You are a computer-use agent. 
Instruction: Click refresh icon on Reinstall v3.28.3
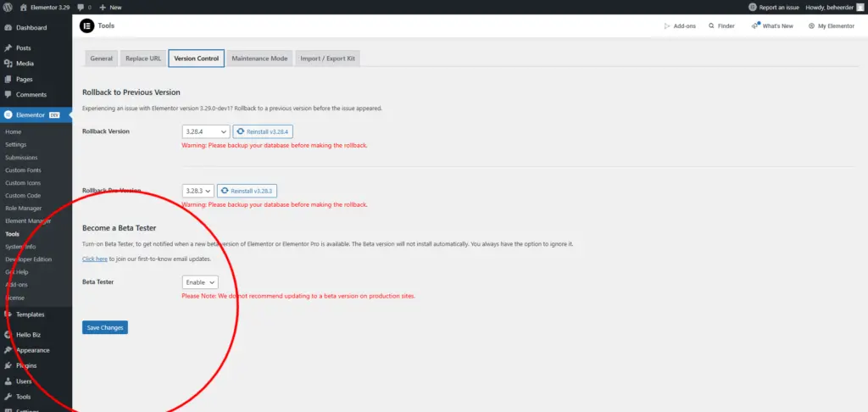[x=224, y=191]
